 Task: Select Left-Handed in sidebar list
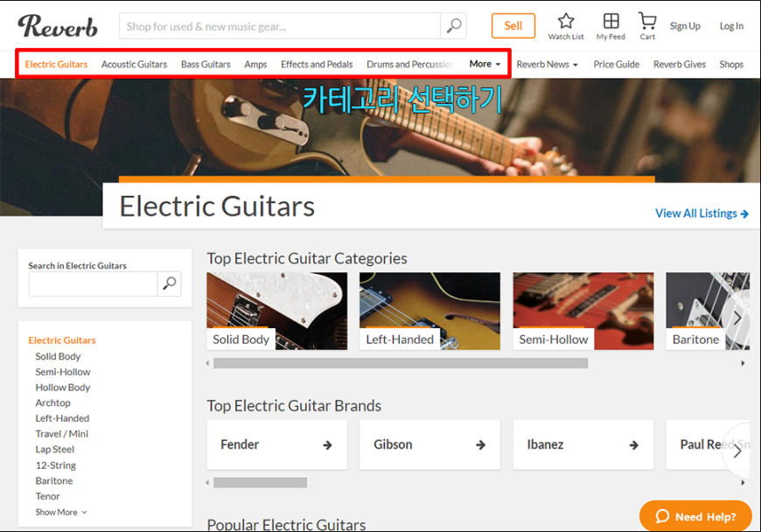tap(62, 418)
